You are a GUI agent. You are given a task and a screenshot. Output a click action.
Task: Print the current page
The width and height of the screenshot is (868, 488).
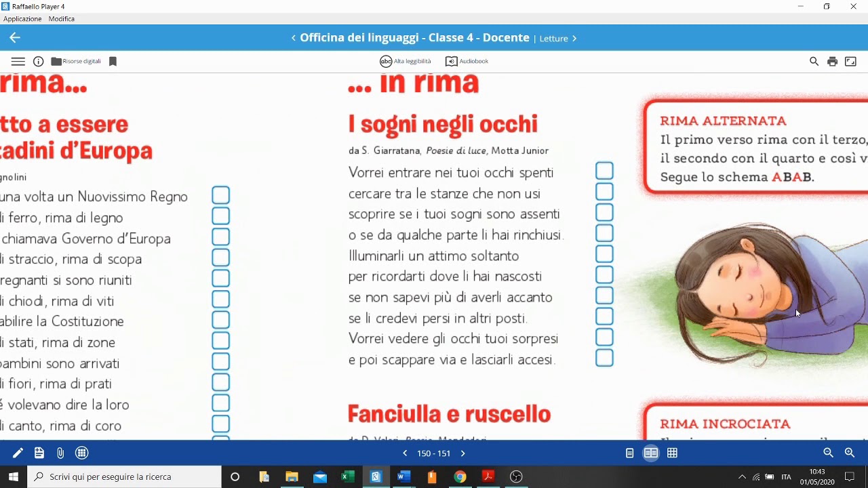tap(832, 61)
